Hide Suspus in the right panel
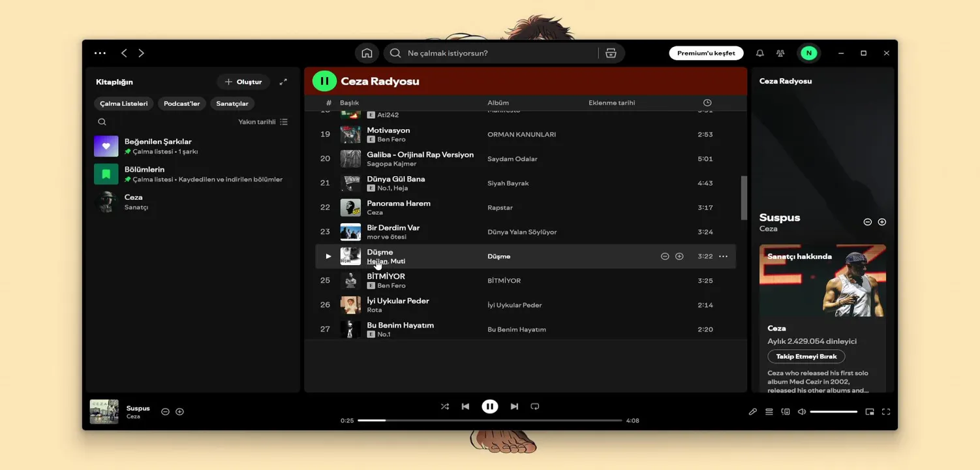Screen dimensions: 980x470 (x=868, y=222)
